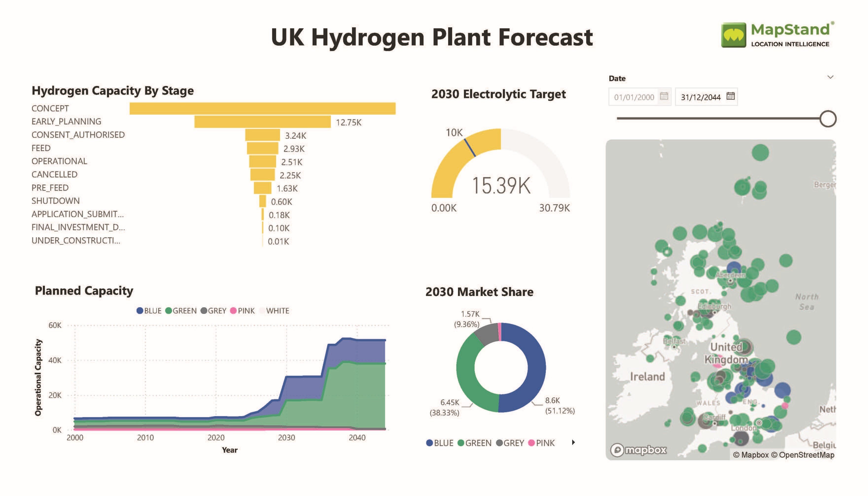This screenshot has width=868, height=496.
Task: Click the CANCELLED funnel bar
Action: (262, 174)
